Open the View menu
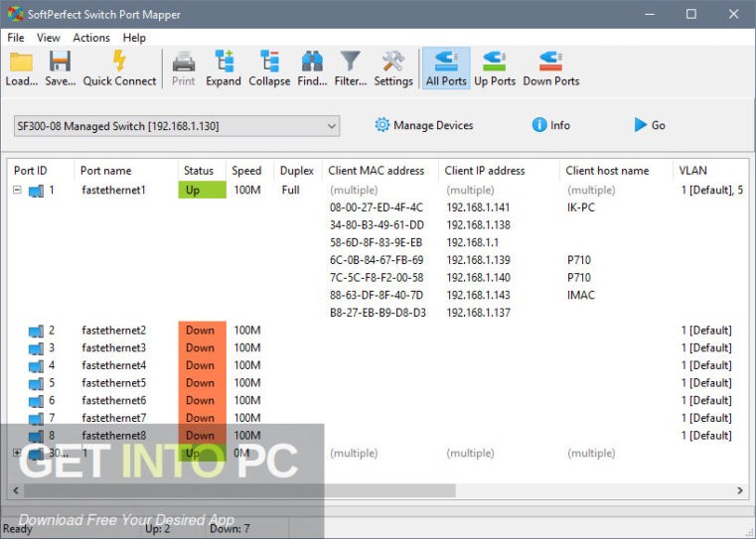756x539 pixels. pos(49,38)
